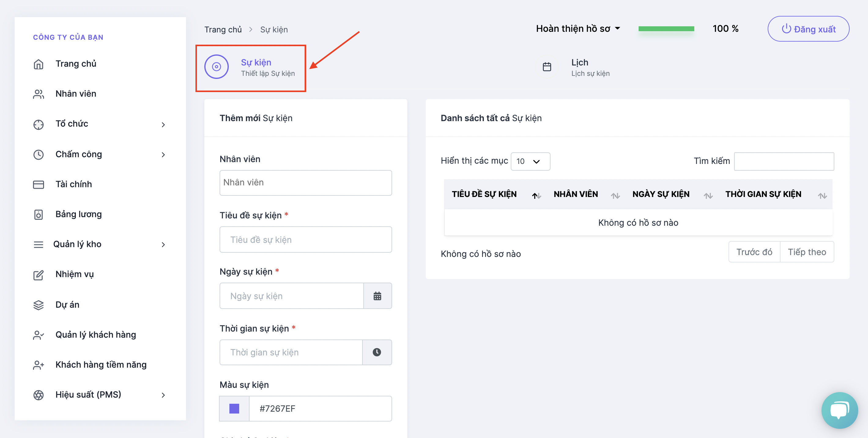Image resolution: width=868 pixels, height=438 pixels.
Task: Click the CÔNG TY CỦA BẠN heading
Action: point(68,37)
